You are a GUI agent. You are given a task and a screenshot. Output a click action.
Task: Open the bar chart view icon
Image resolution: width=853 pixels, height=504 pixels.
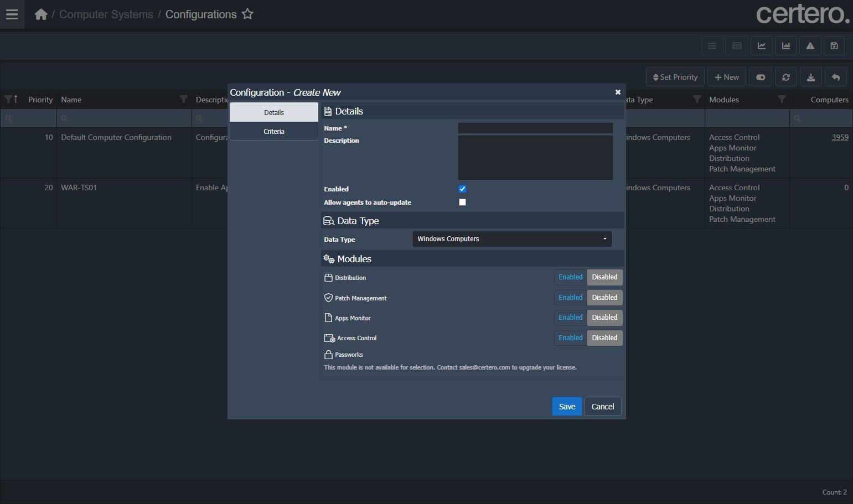point(785,46)
